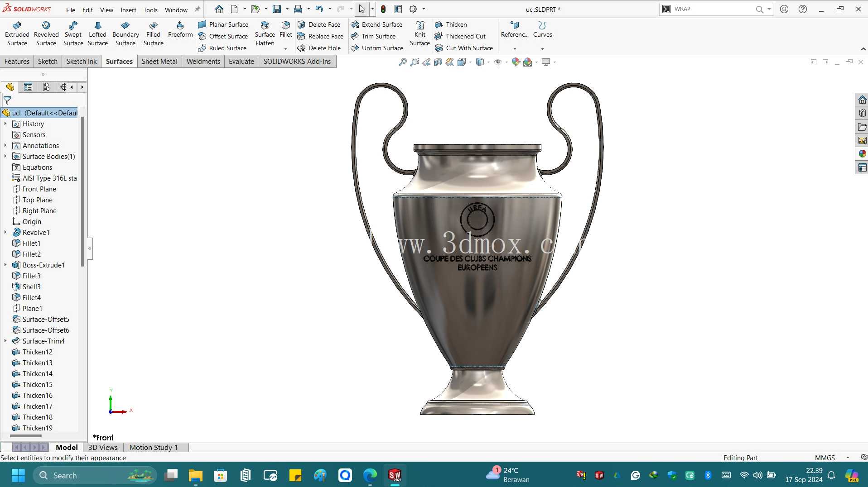This screenshot has width=868, height=487.
Task: Toggle the Select tool button
Action: [362, 9]
